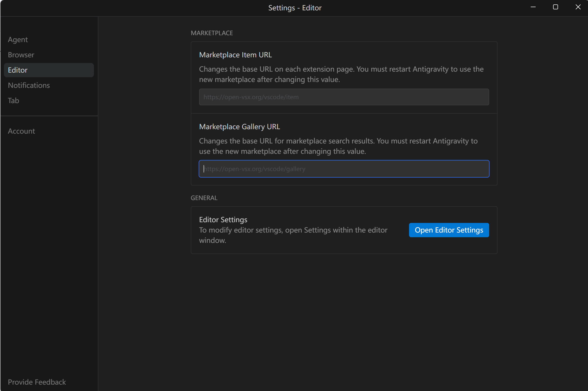The image size is (588, 391).
Task: Click inside the Marketplace Gallery URL field
Action: [344, 169]
